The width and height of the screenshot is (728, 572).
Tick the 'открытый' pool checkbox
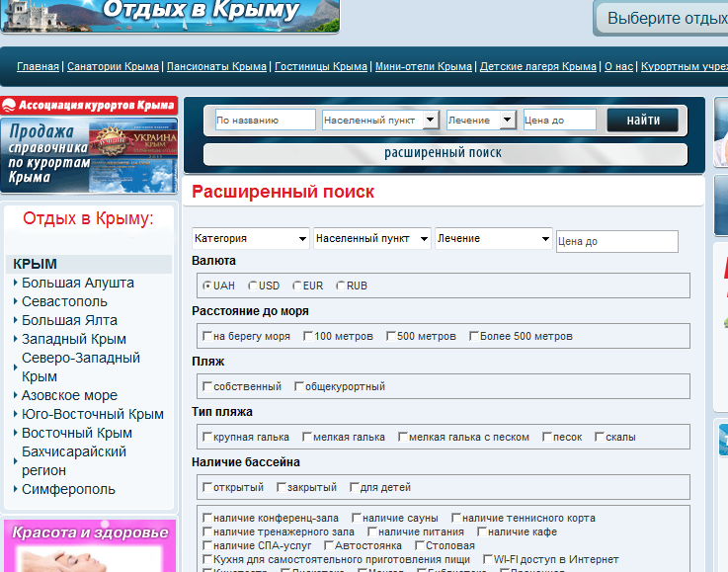(x=207, y=487)
